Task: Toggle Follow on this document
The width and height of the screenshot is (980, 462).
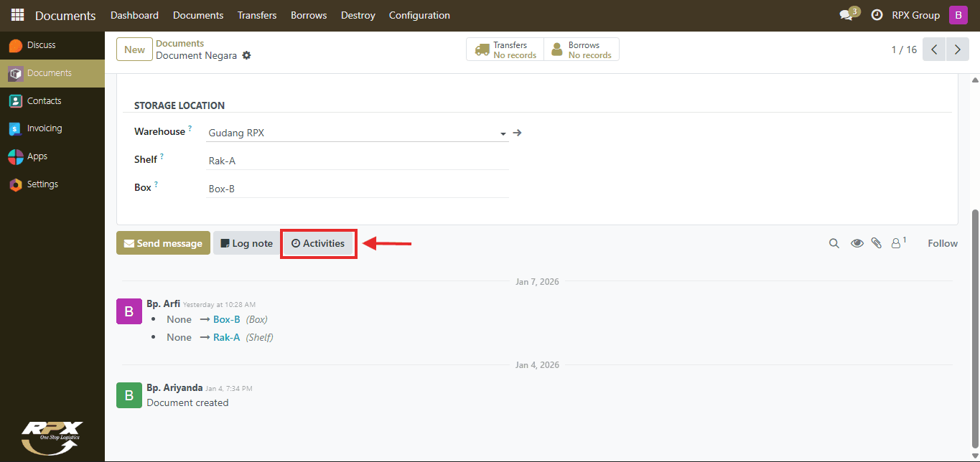Action: [x=942, y=243]
